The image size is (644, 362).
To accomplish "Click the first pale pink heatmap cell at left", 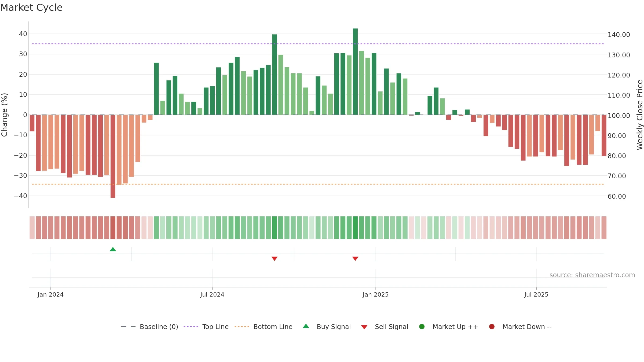I will (x=32, y=228).
